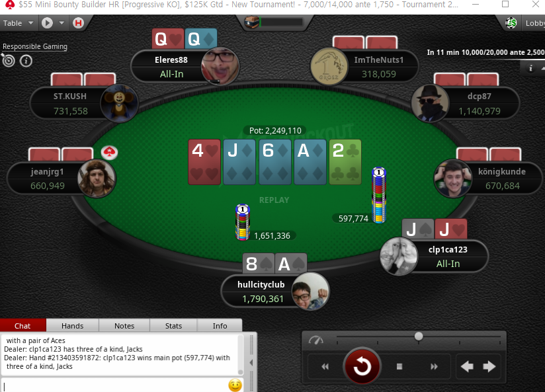The width and height of the screenshot is (545, 392).
Task: Open the cashier dollar chip icon
Action: click(511, 23)
